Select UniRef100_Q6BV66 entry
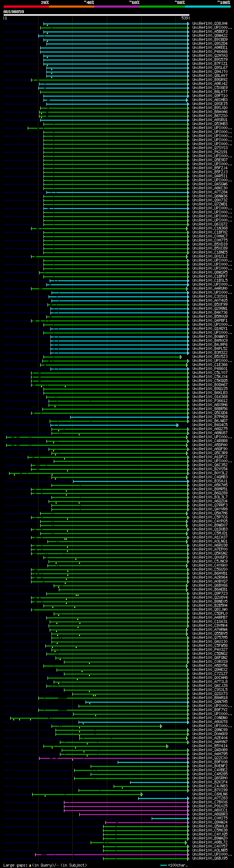234x868 pixels. pyautogui.click(x=210, y=586)
